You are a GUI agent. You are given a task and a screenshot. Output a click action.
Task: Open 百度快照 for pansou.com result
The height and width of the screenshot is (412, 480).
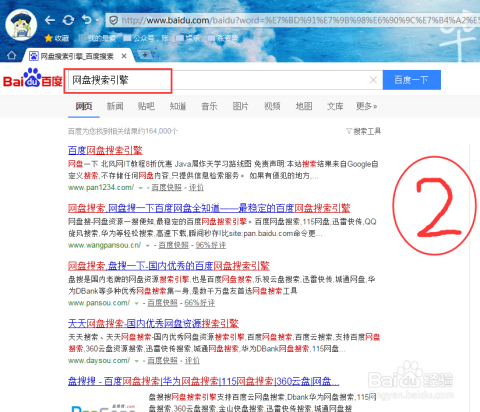click(162, 303)
